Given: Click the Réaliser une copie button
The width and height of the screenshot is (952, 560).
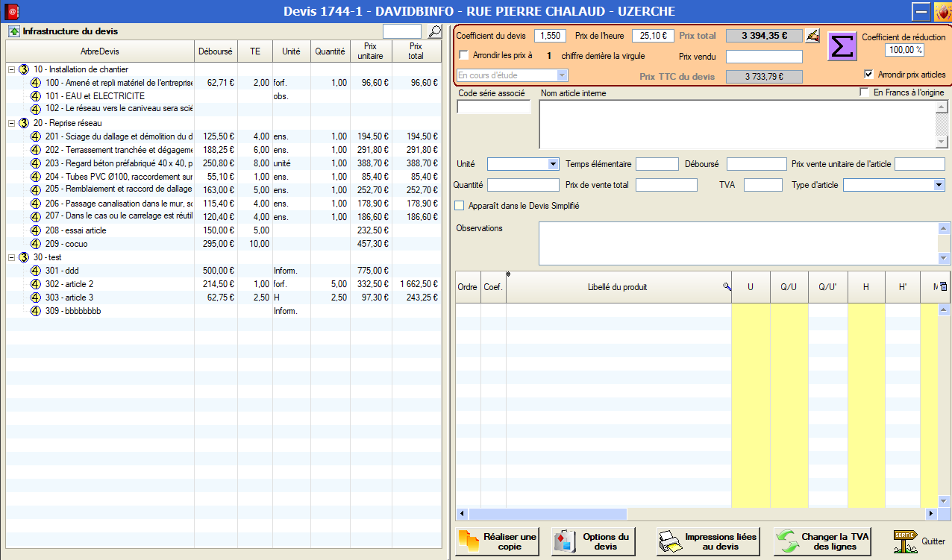Looking at the screenshot, I should click(x=498, y=542).
